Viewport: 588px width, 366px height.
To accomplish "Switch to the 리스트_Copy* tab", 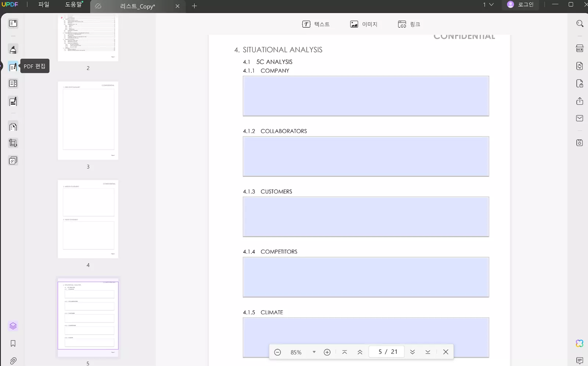I will click(137, 6).
